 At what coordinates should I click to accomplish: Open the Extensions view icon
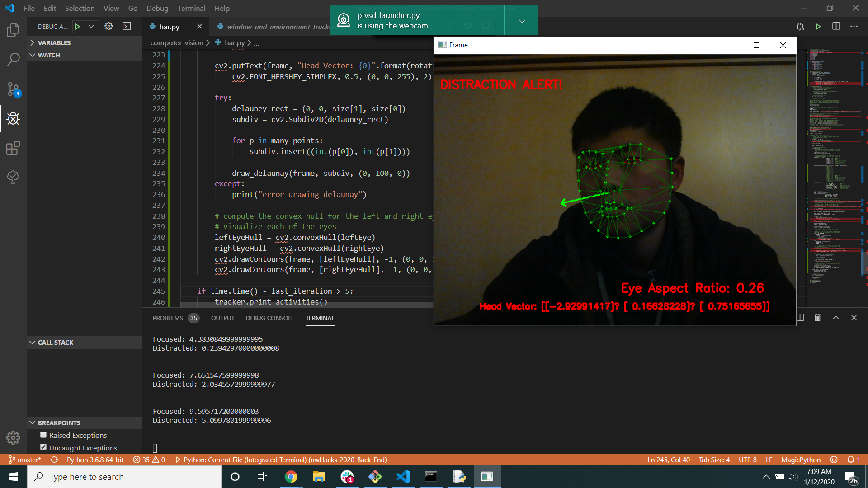tap(13, 148)
